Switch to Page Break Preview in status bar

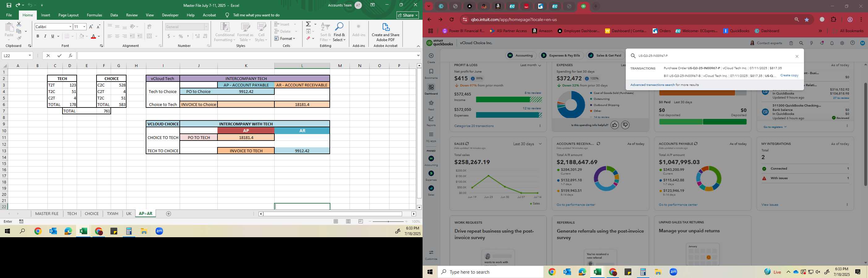[361, 221]
